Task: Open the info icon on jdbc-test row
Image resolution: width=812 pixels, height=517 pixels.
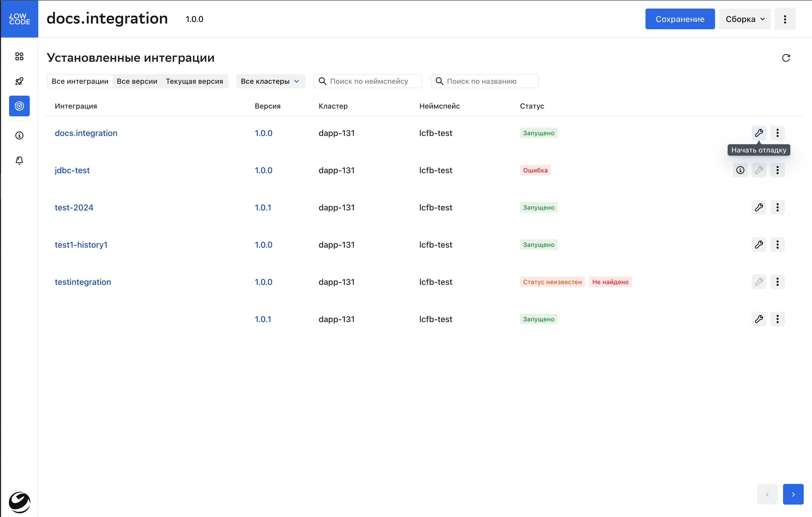Action: click(740, 170)
